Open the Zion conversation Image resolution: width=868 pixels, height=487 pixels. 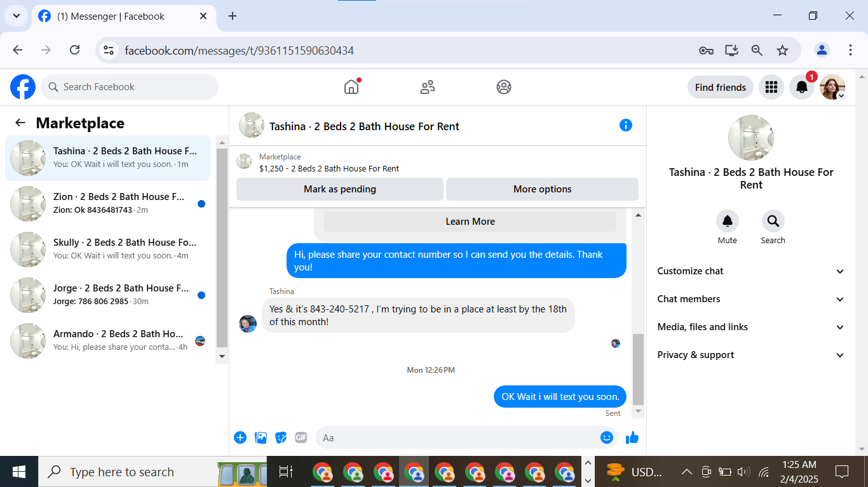click(108, 204)
